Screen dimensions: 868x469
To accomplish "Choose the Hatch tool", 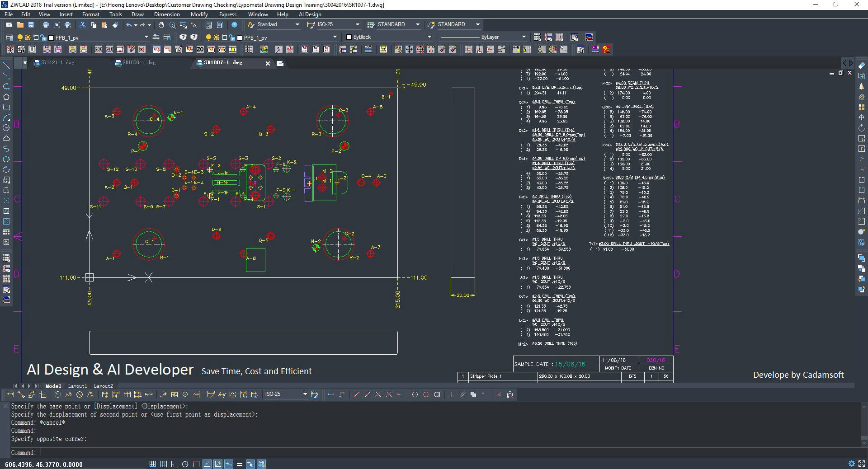I will (x=6, y=211).
